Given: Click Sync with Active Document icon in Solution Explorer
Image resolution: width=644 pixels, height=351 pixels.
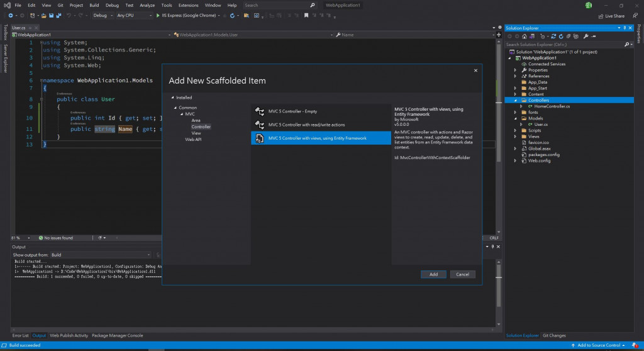Looking at the screenshot, I should 553,36.
